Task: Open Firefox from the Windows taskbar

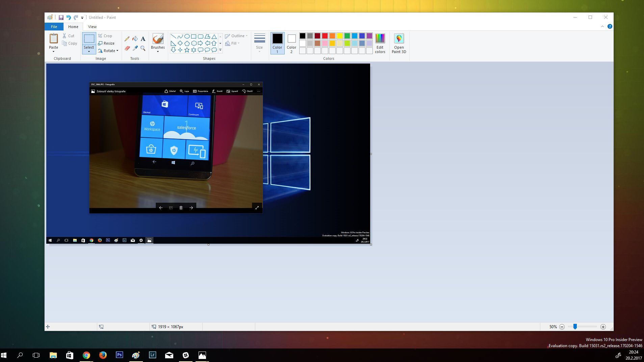Action: tap(103, 355)
